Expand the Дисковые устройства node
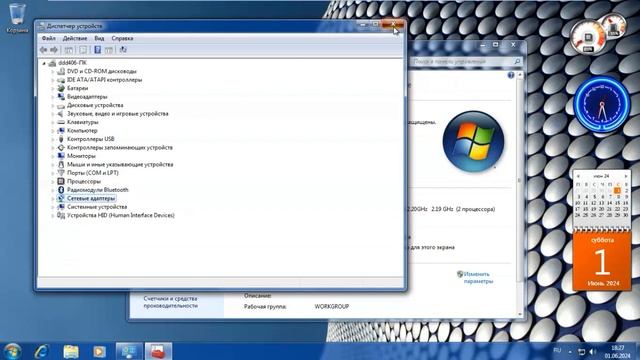640x360 pixels. point(53,105)
